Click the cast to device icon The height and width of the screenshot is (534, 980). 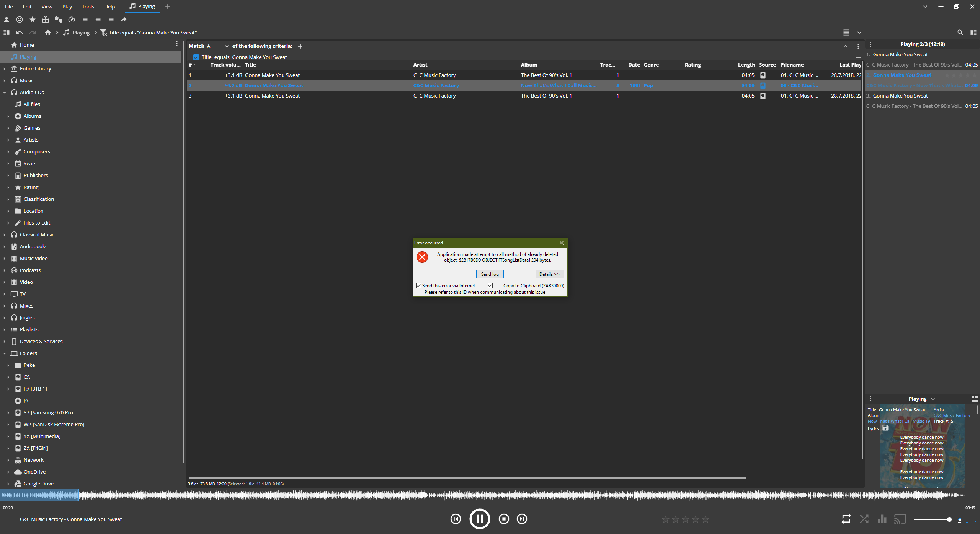point(900,519)
